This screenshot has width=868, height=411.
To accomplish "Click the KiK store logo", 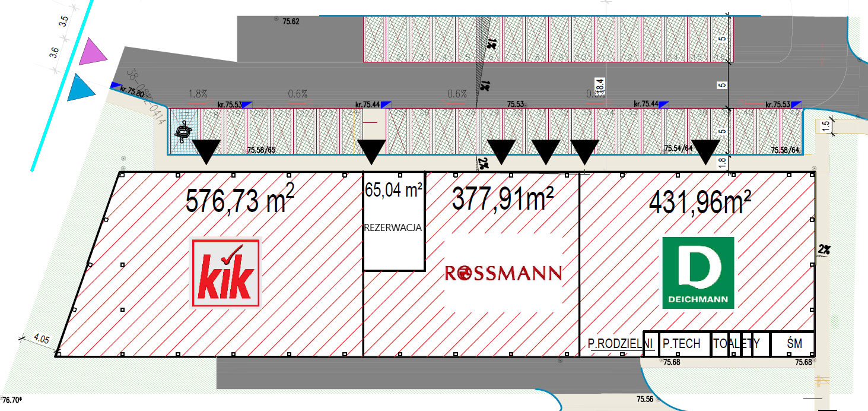I will coord(225,273).
